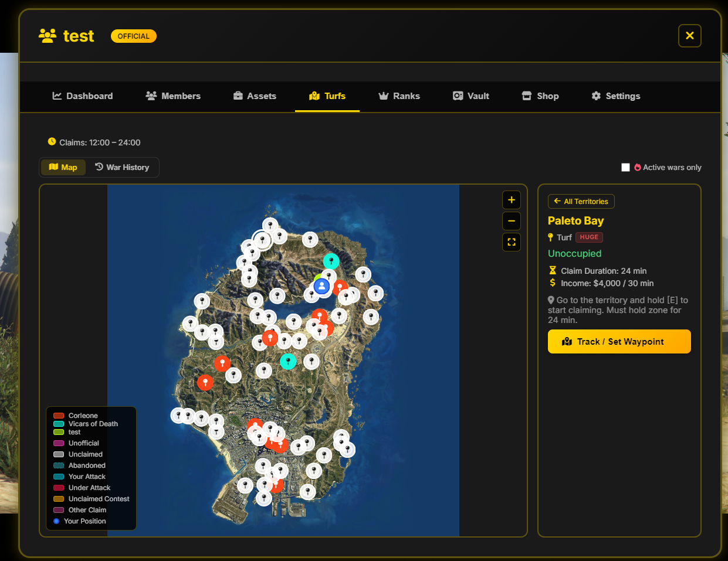Click the War History clock-arrow icon
The image size is (728, 561).
99,166
